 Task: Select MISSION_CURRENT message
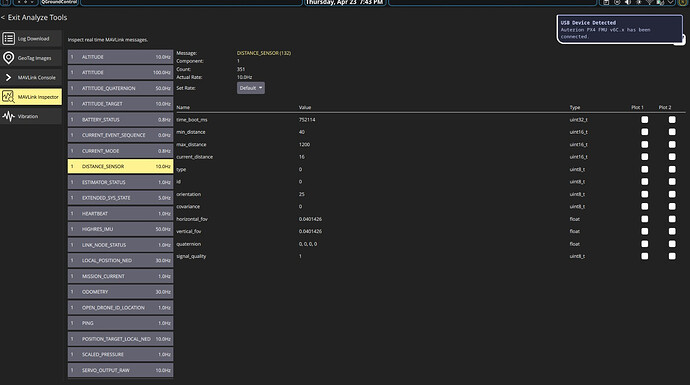click(x=120, y=276)
